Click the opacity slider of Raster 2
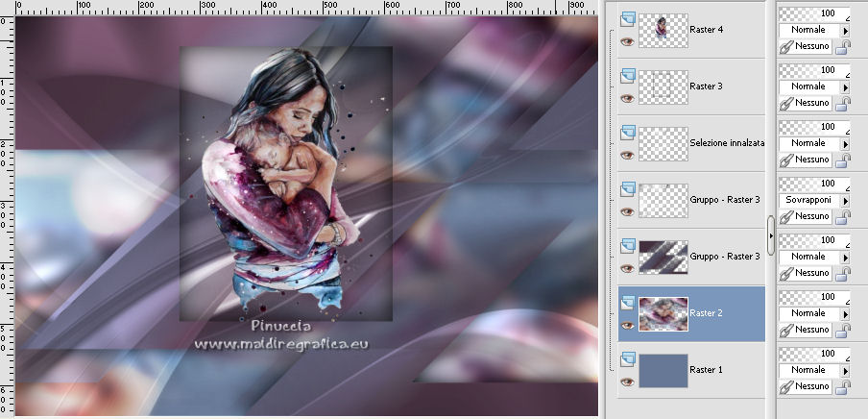Image resolution: width=868 pixels, height=419 pixels. click(814, 297)
